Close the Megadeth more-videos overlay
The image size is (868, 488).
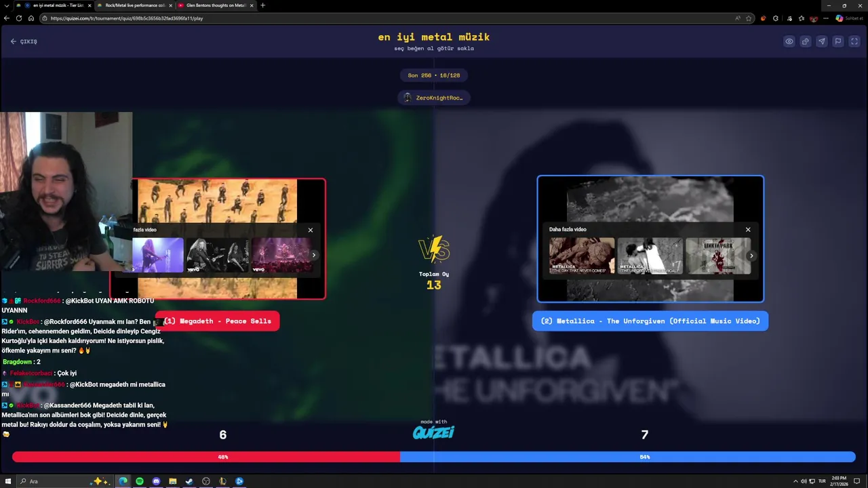click(x=311, y=230)
